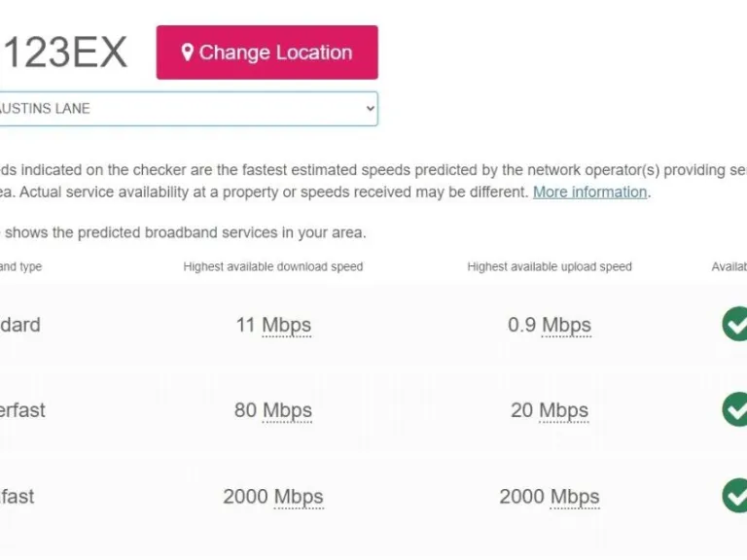This screenshot has width=747, height=560.
Task: Select the Ultrafast broadband row label
Action: click(18, 497)
